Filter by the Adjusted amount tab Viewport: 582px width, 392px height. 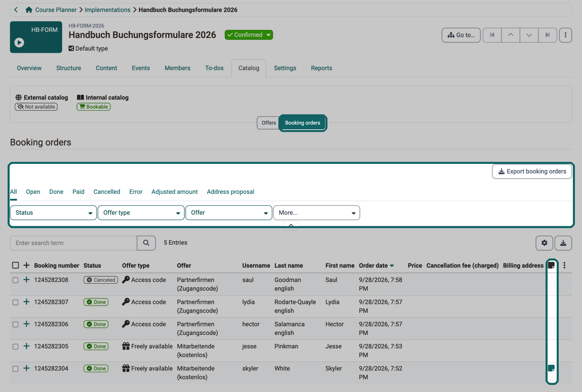[175, 192]
